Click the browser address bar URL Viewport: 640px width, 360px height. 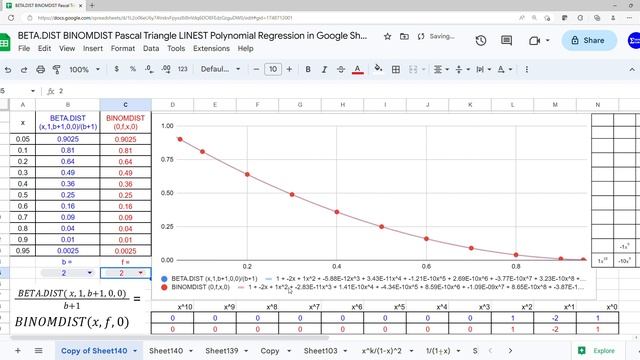[x=165, y=18]
